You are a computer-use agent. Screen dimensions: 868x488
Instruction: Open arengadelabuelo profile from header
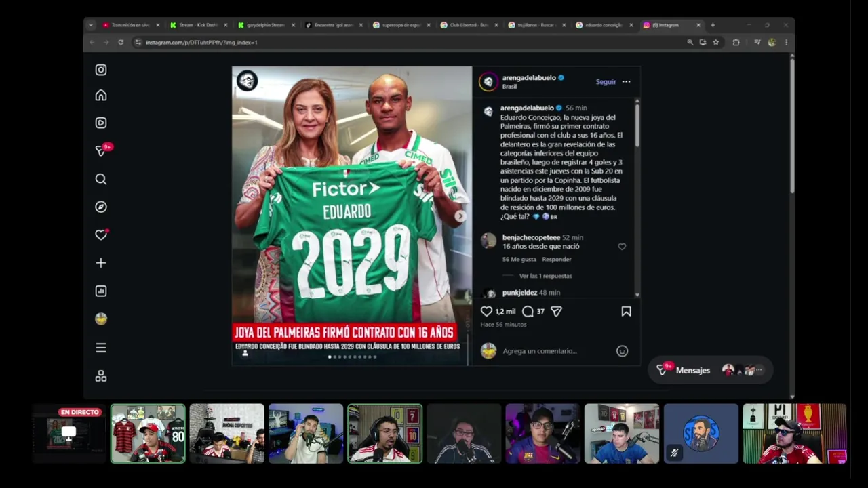[529, 78]
